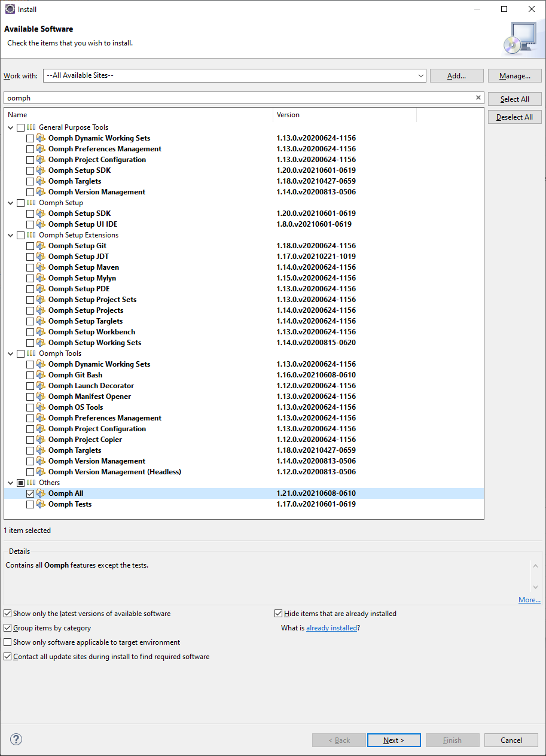The height and width of the screenshot is (756, 546).
Task: Collapse the General Purpose Tools category
Action: point(11,127)
